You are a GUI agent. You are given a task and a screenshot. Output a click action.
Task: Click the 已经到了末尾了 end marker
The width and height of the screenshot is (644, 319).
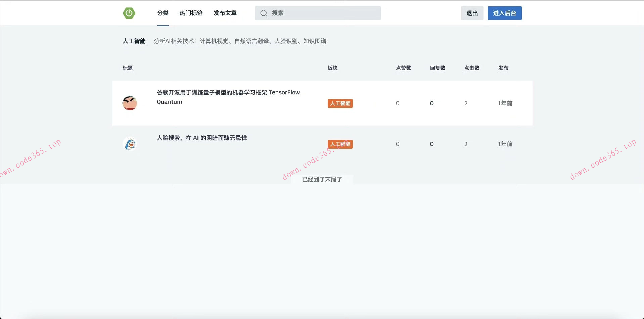(322, 179)
